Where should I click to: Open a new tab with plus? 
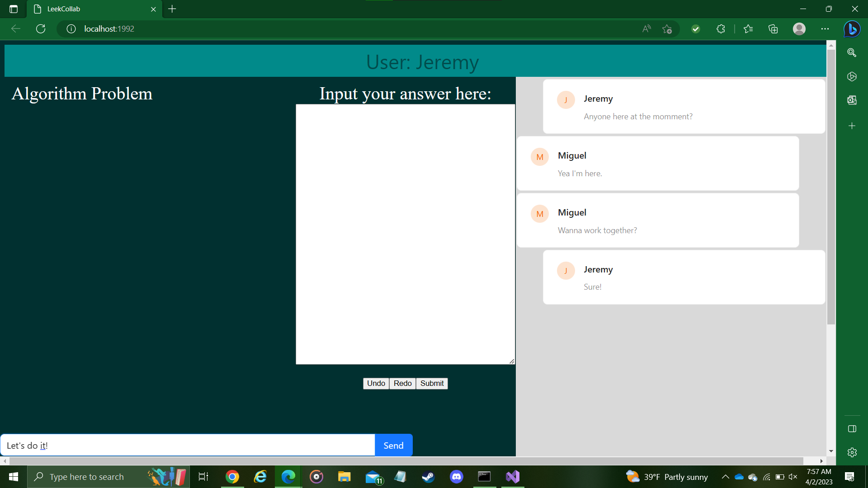point(172,9)
